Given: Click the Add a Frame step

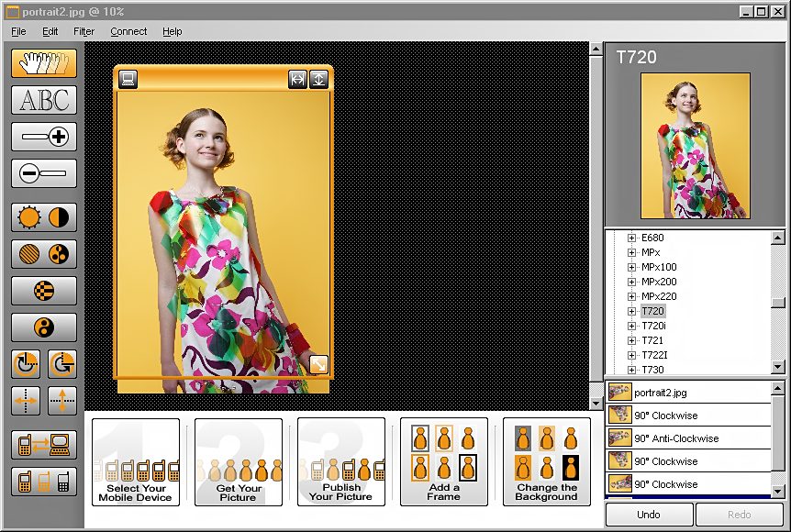Looking at the screenshot, I should [443, 461].
